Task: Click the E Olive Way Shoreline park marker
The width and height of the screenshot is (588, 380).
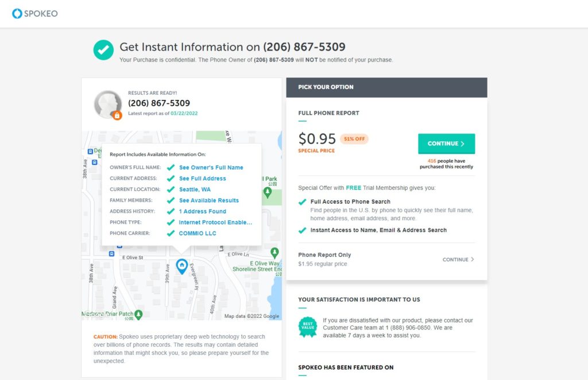Action: point(274,252)
